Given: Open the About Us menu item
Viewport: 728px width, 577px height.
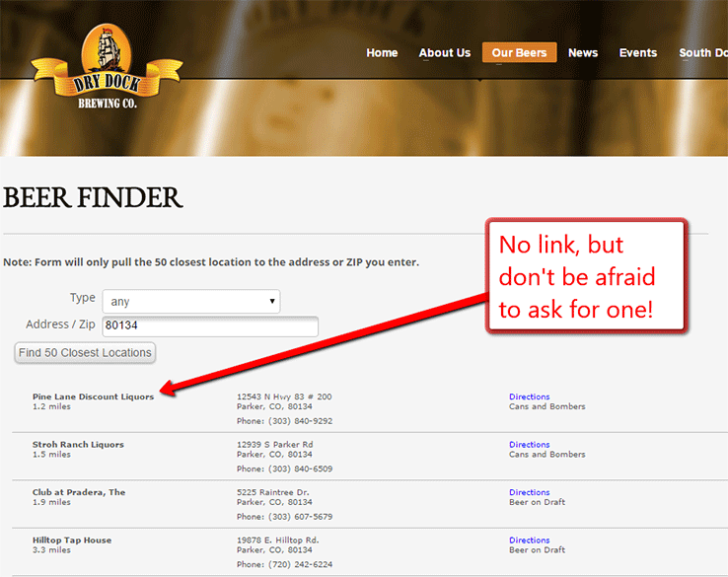Looking at the screenshot, I should coord(444,53).
